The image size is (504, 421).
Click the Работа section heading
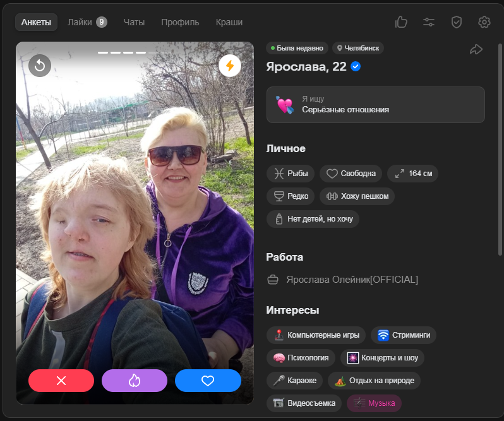point(284,257)
